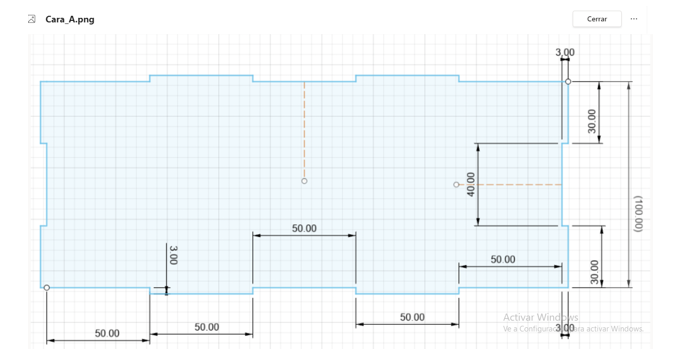Click the 40.00 dimension label
This screenshot has height=364, width=690.
(471, 184)
